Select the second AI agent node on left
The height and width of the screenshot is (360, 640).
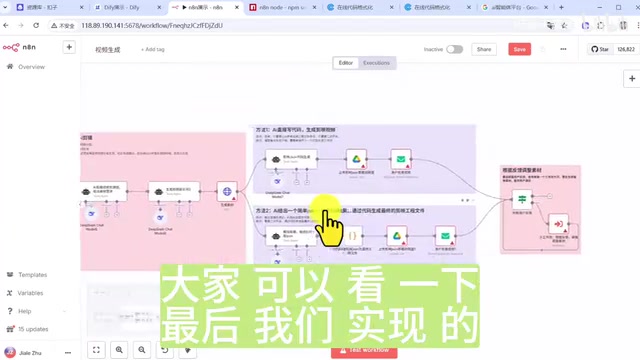pyautogui.click(x=174, y=191)
